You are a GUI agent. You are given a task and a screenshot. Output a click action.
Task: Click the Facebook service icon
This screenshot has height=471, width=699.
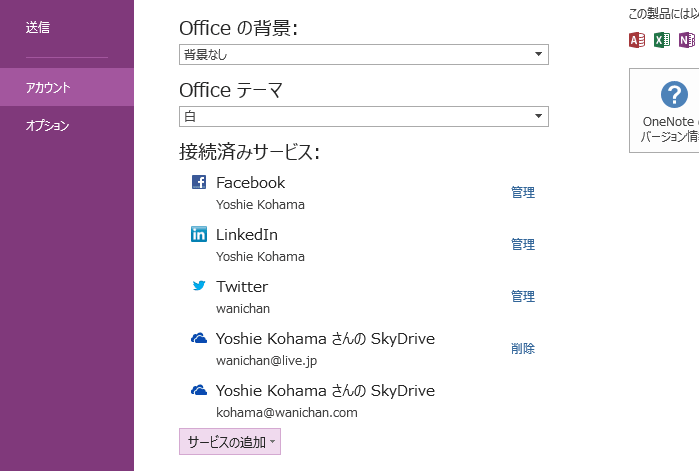pyautogui.click(x=199, y=182)
